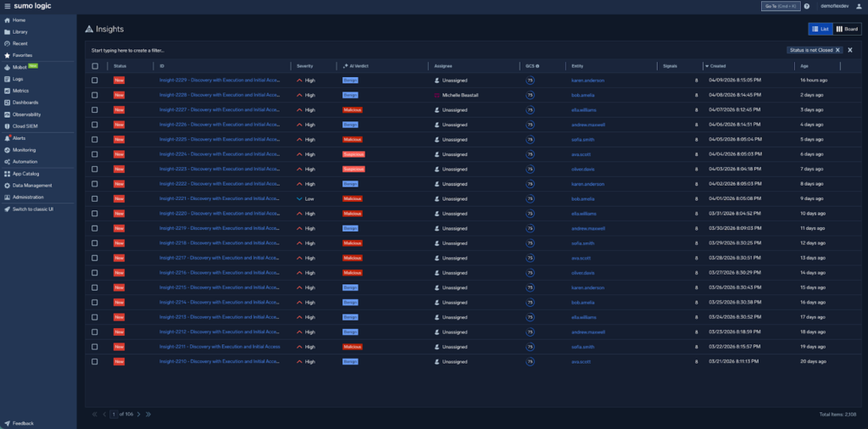The image size is (868, 429).
Task: Open Insight-2227 details link
Action: point(219,110)
